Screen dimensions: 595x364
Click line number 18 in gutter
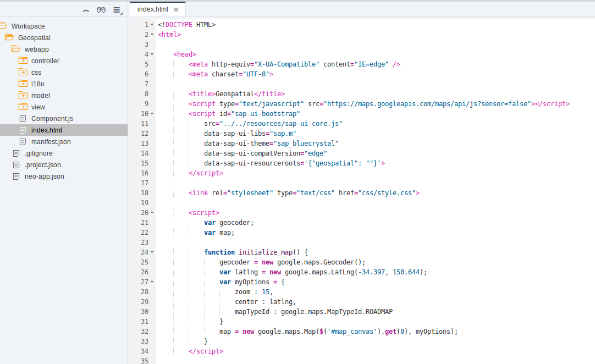pyautogui.click(x=145, y=193)
